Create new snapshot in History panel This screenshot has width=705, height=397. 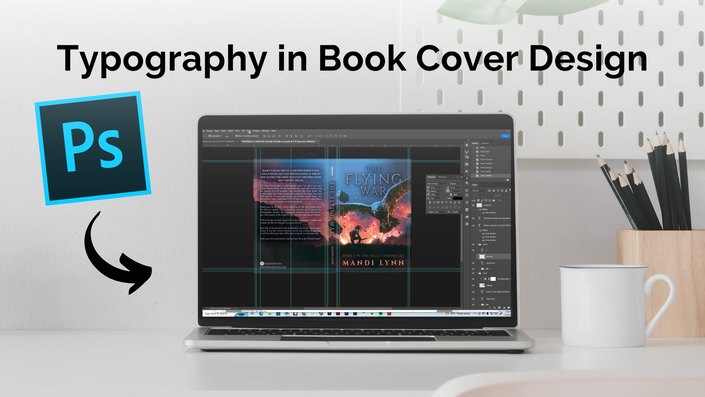508,180
